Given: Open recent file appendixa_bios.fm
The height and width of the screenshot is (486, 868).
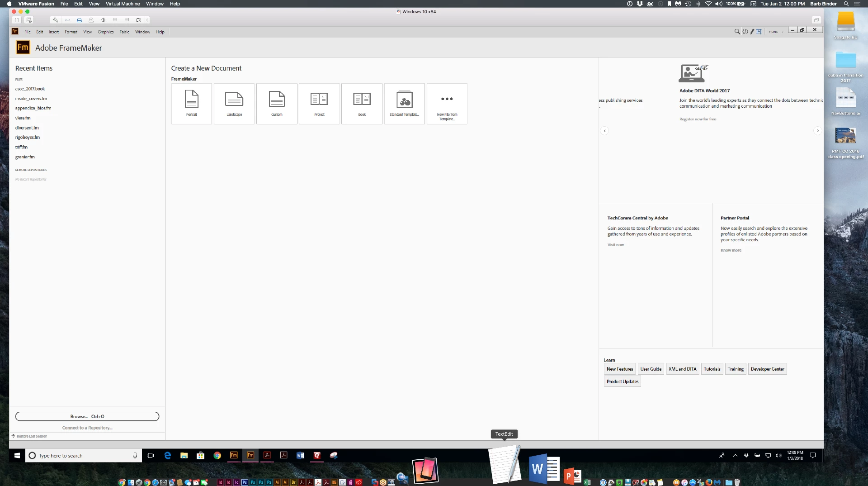Looking at the screenshot, I should click(33, 108).
